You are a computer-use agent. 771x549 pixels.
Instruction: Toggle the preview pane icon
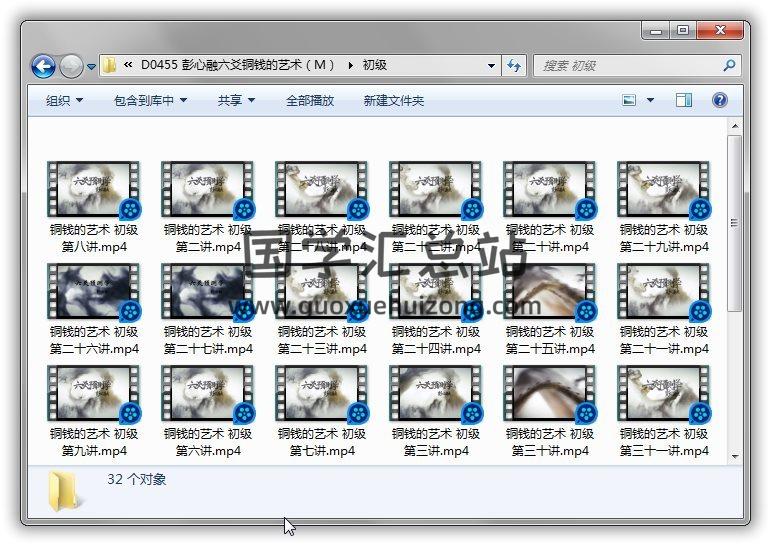click(683, 100)
